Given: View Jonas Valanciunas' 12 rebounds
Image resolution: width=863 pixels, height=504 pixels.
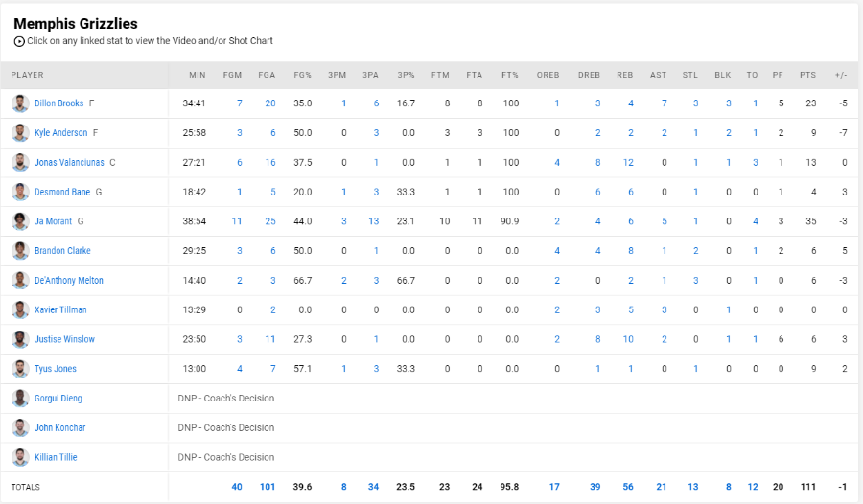Looking at the screenshot, I should [628, 162].
